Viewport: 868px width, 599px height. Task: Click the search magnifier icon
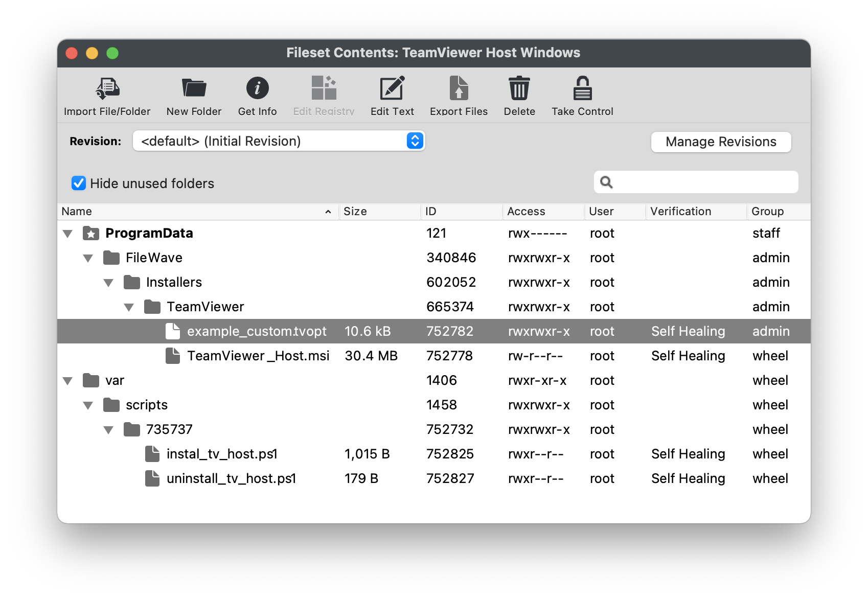606,182
